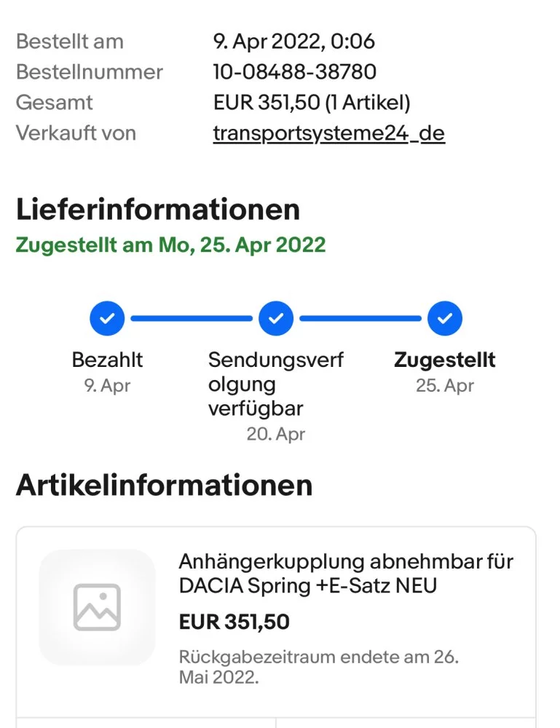Tap the Rückgabezeitraum return period note
560x728 pixels.
[318, 667]
